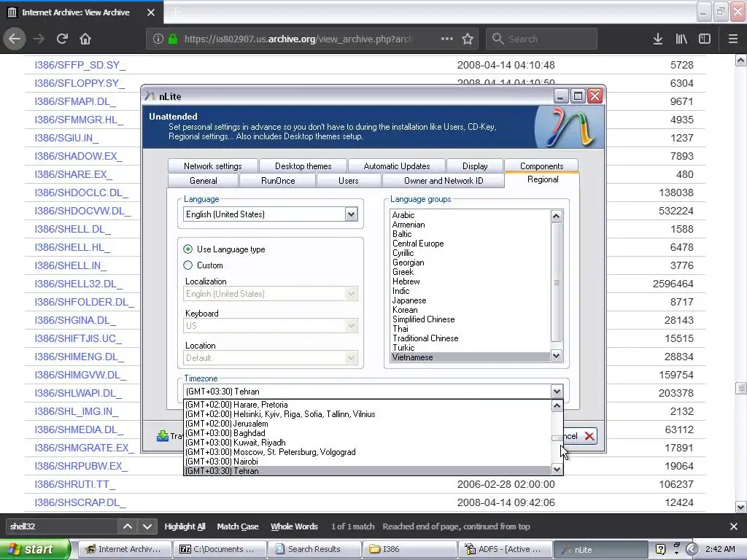The width and height of the screenshot is (747, 560).
Task: Click the Firefox Search box
Action: (x=541, y=39)
